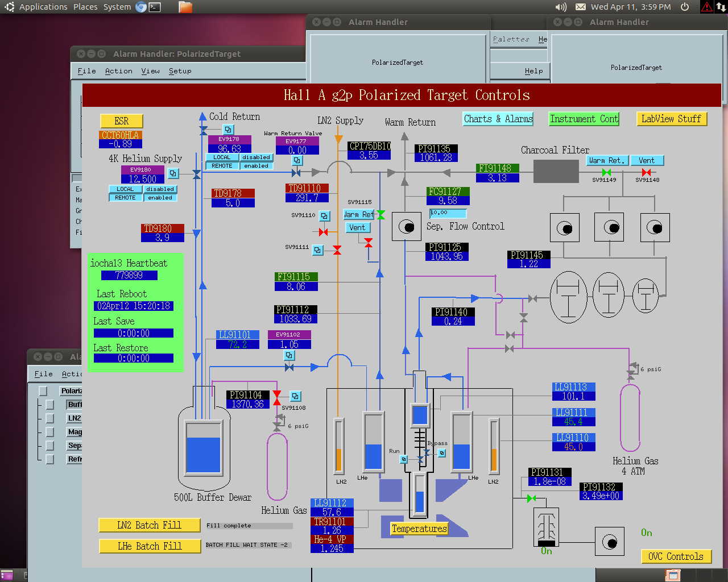Open volume control in system tray
Image resolution: width=728 pixels, height=582 pixels.
pyautogui.click(x=561, y=7)
